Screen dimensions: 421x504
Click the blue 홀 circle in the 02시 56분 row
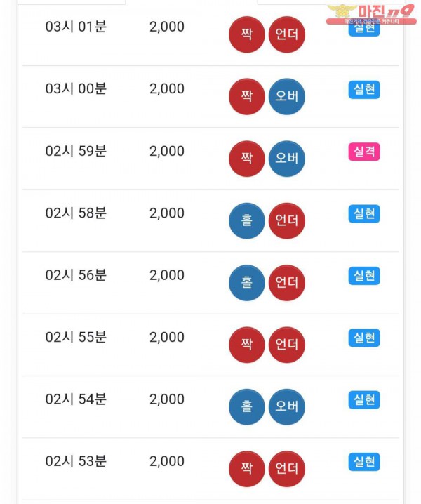(x=246, y=283)
